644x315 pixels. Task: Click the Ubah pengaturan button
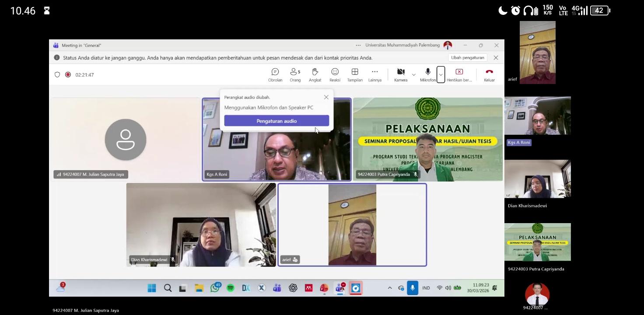[467, 58]
